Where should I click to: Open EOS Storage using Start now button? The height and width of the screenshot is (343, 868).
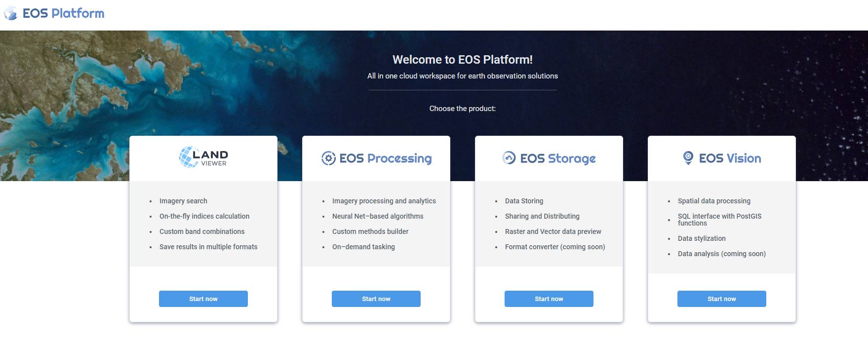click(549, 299)
